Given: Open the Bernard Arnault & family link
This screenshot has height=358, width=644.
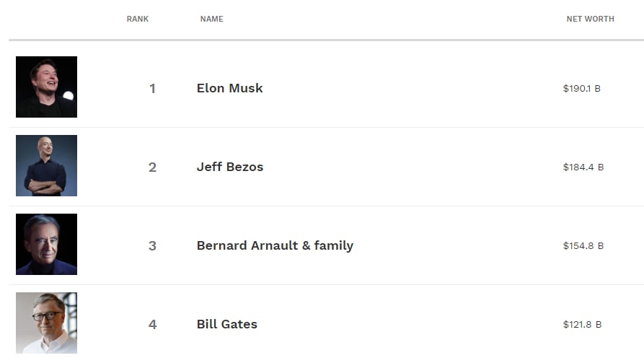Looking at the screenshot, I should coord(275,246).
